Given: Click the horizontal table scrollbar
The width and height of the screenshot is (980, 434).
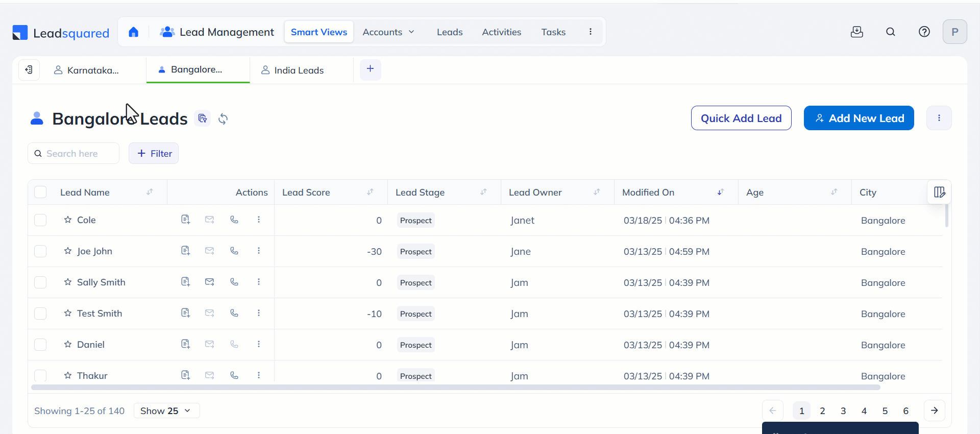Looking at the screenshot, I should [455, 387].
